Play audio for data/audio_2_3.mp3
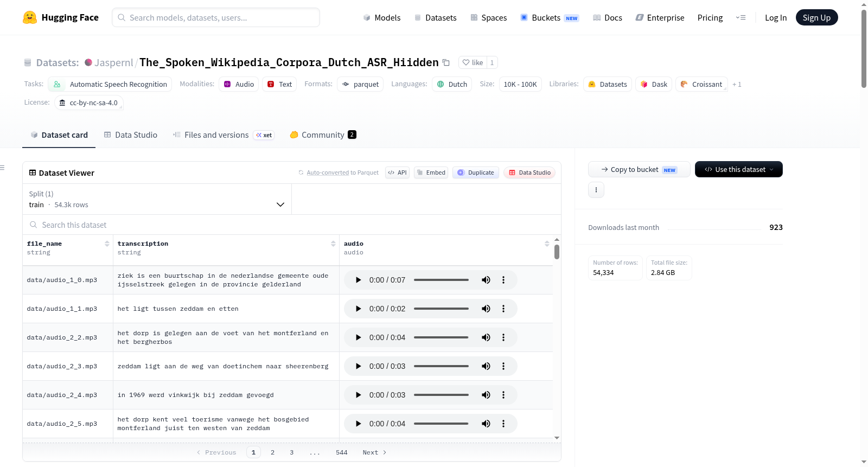 click(358, 366)
